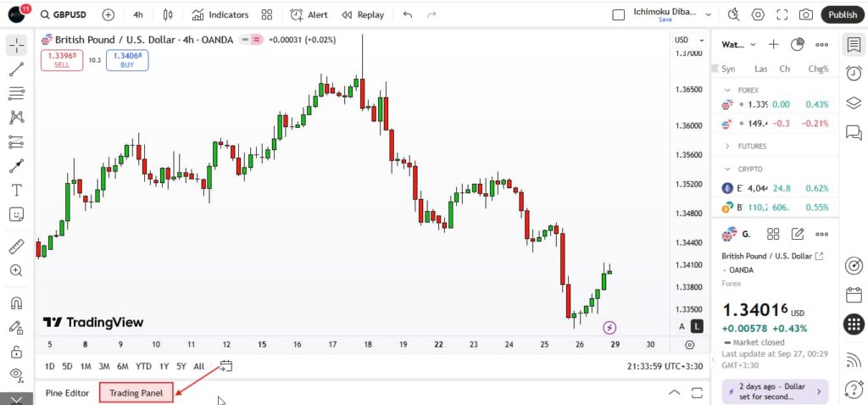Toggle the logarithmic scale L button
Screen dimensions: 868x405
(696, 326)
